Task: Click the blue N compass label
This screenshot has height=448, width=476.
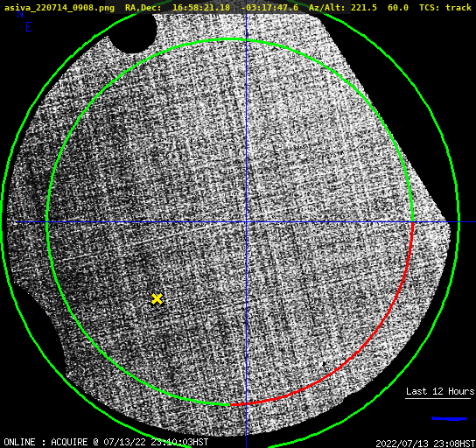Action: (x=20, y=14)
